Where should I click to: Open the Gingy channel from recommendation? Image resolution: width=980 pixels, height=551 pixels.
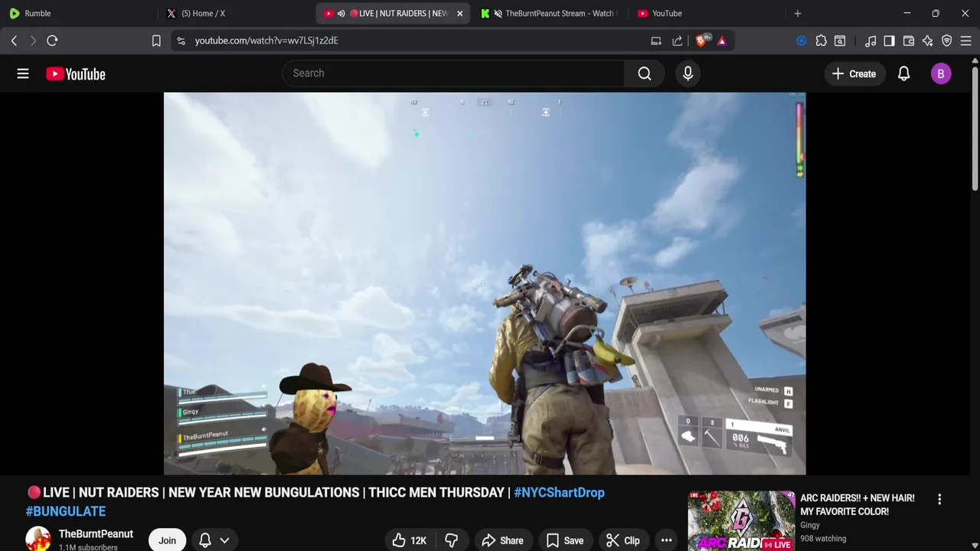coord(810,525)
